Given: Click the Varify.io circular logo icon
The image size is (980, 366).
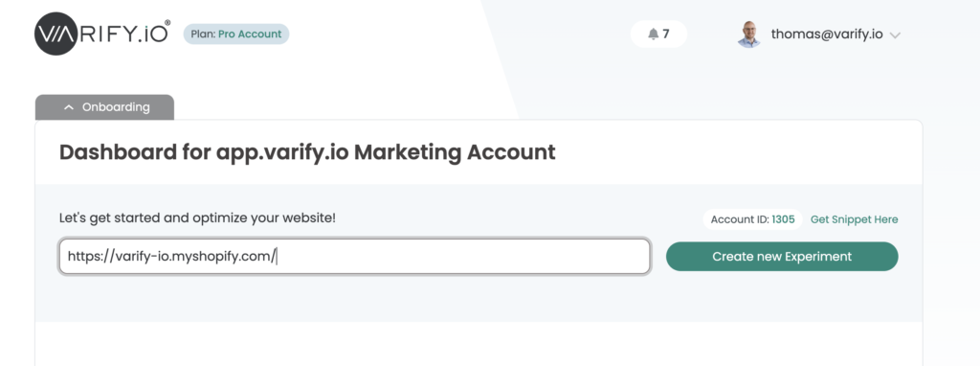Looking at the screenshot, I should coord(56,34).
